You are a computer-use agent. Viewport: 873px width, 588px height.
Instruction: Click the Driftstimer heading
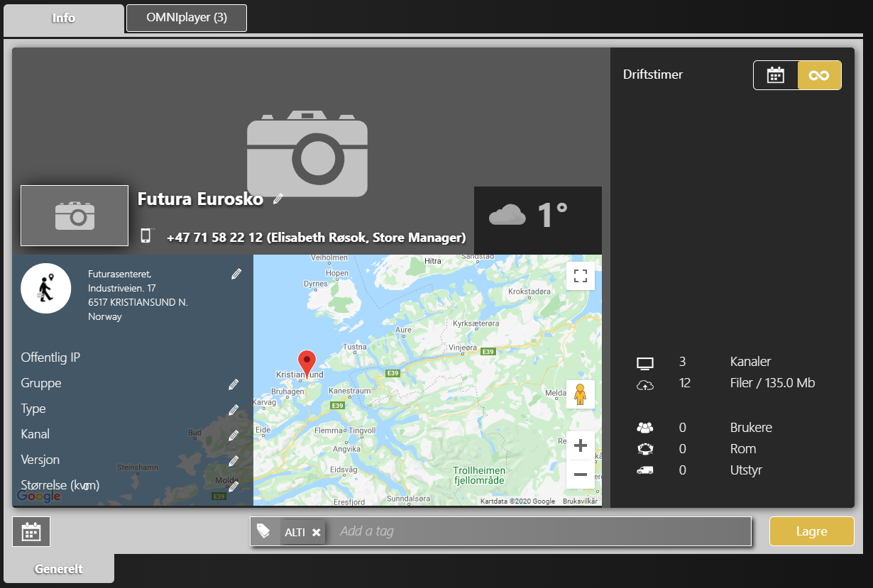[x=653, y=74]
